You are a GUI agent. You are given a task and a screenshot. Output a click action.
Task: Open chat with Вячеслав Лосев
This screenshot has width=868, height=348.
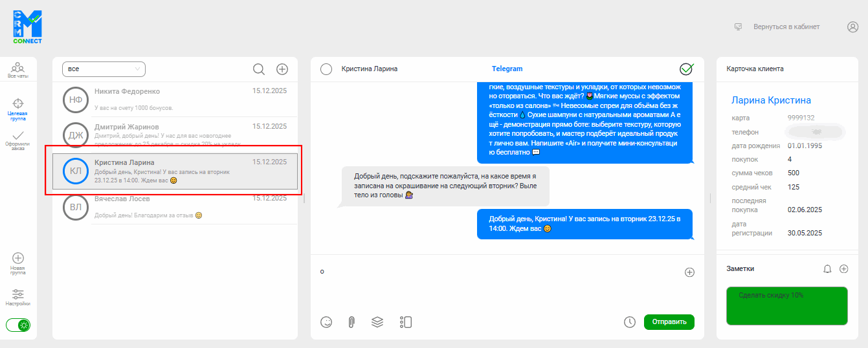(175, 207)
